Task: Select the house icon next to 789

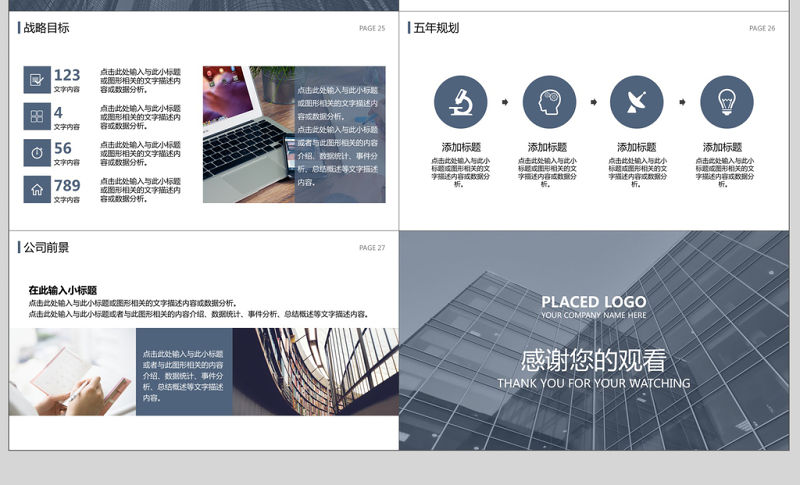Action: [37, 189]
